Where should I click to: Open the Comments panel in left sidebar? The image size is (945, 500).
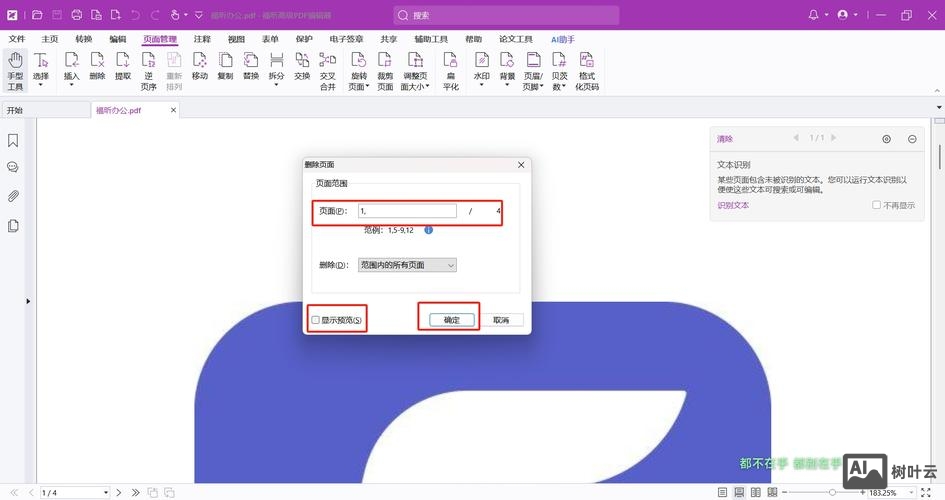(x=13, y=167)
